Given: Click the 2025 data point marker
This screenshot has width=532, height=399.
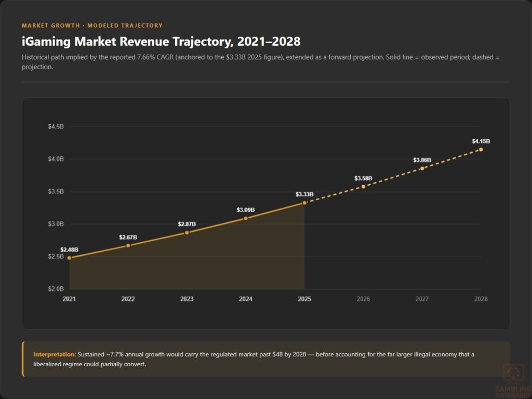Looking at the screenshot, I should pos(304,203).
